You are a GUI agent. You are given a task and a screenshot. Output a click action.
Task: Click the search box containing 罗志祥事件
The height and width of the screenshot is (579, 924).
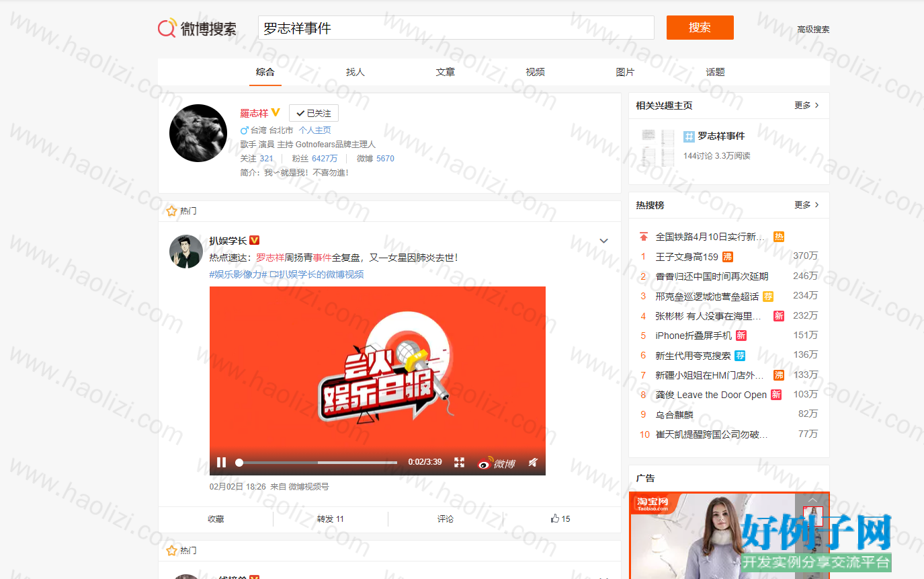[x=456, y=28]
